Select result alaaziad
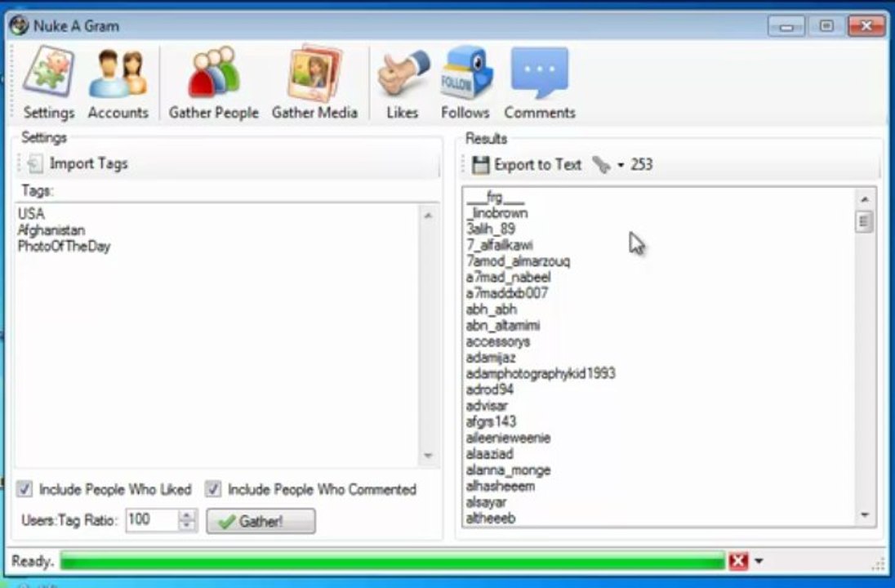 [490, 454]
